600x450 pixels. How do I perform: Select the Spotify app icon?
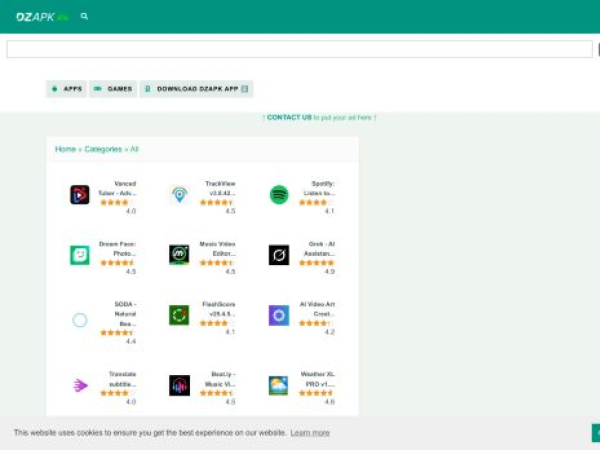pyautogui.click(x=279, y=195)
